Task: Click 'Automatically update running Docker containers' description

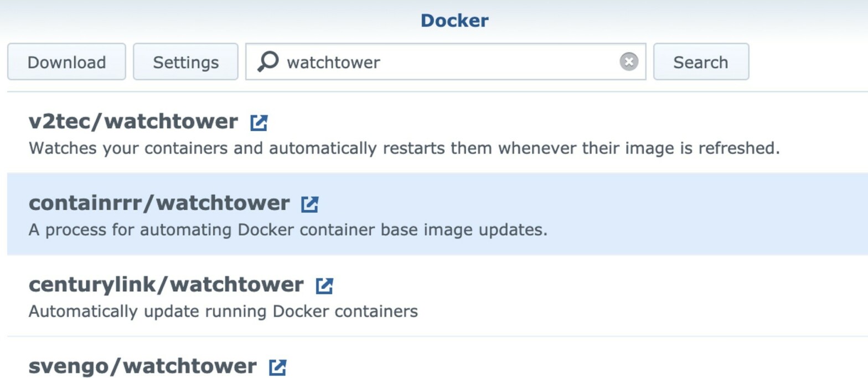Action: pyautogui.click(x=223, y=311)
